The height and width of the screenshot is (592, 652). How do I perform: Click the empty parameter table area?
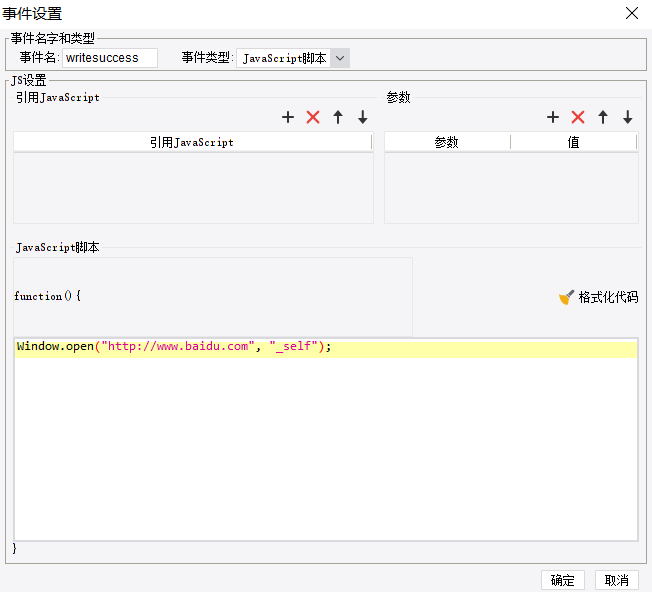coord(511,188)
